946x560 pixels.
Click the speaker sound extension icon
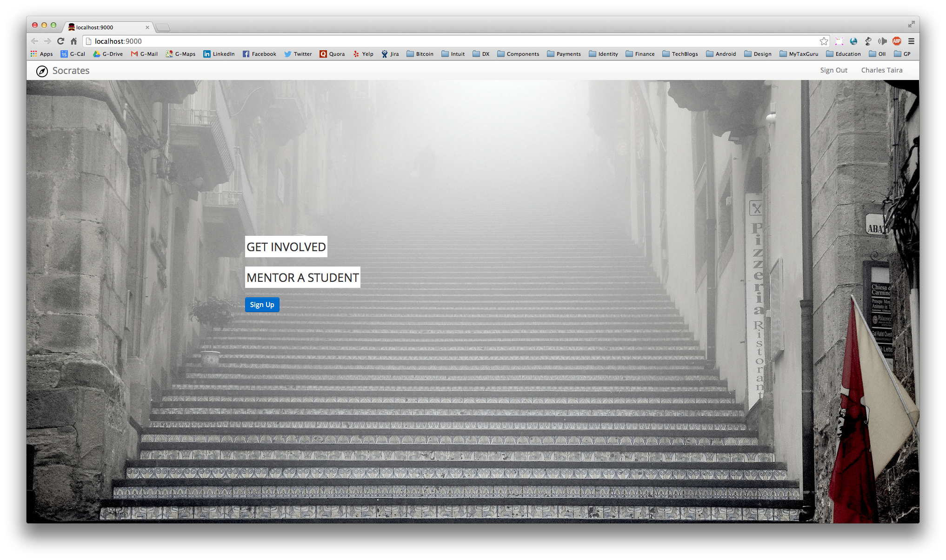pyautogui.click(x=882, y=41)
